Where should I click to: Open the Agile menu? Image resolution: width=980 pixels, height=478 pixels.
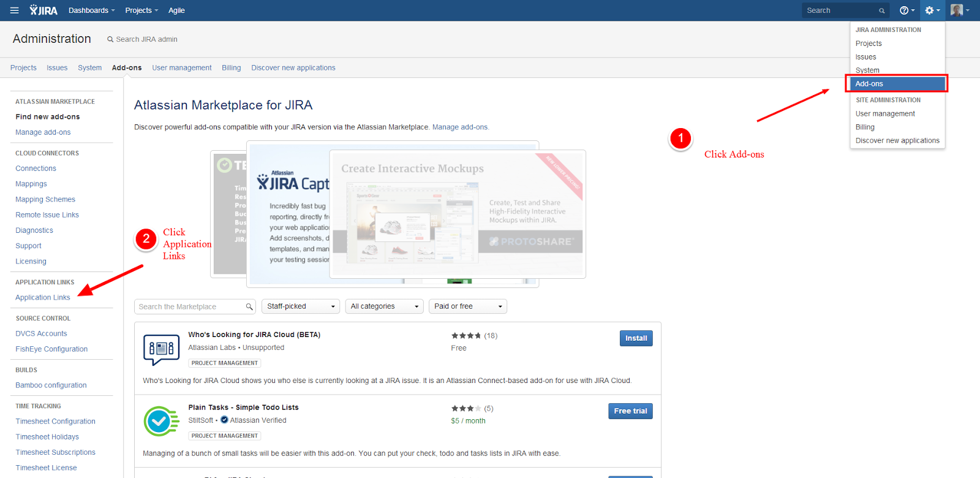[x=176, y=10]
